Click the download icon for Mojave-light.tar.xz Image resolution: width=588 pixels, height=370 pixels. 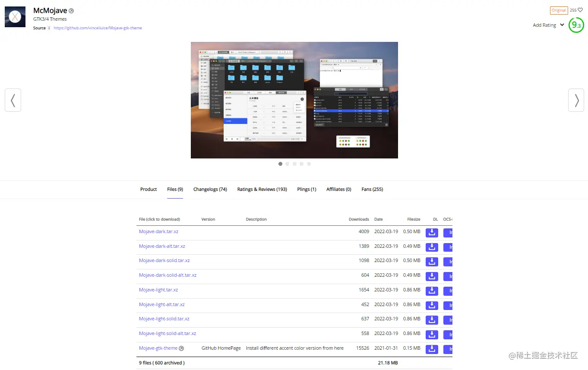click(432, 291)
